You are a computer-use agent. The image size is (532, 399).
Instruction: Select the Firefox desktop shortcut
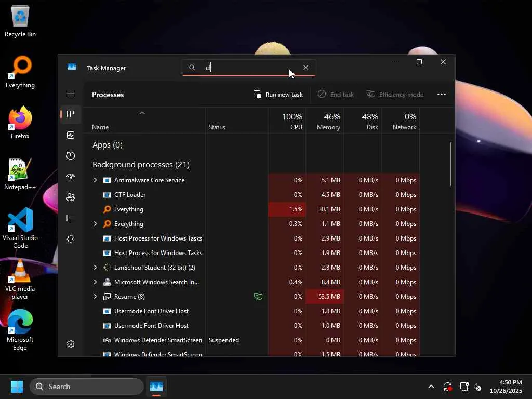(x=20, y=123)
